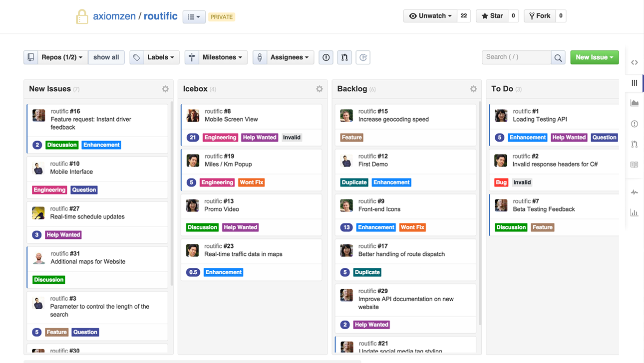Open the pulse sidebar icon
Viewport: 644px width, 363px height.
point(635,192)
